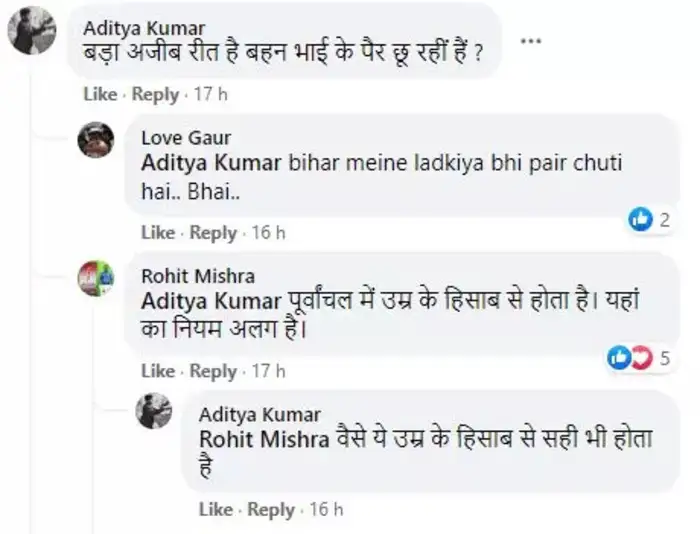Like Rohit Mishra's reply
Image resolution: width=700 pixels, height=534 pixels.
click(x=158, y=371)
